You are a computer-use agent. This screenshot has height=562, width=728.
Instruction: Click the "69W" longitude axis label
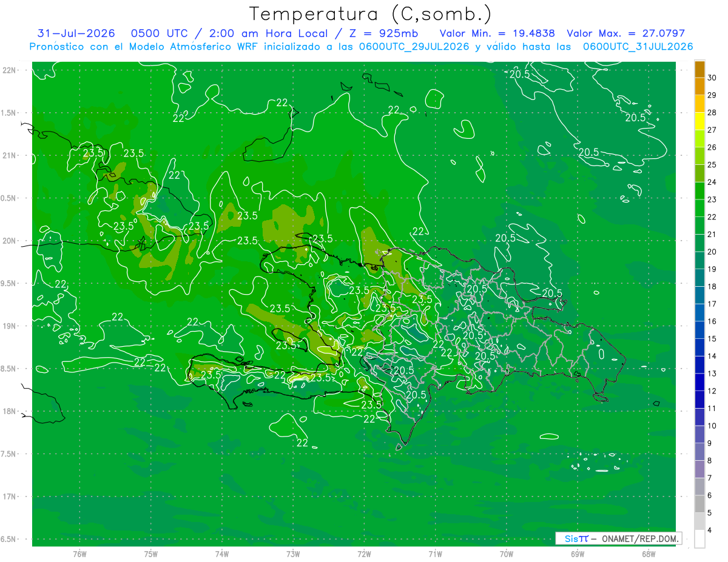(577, 554)
